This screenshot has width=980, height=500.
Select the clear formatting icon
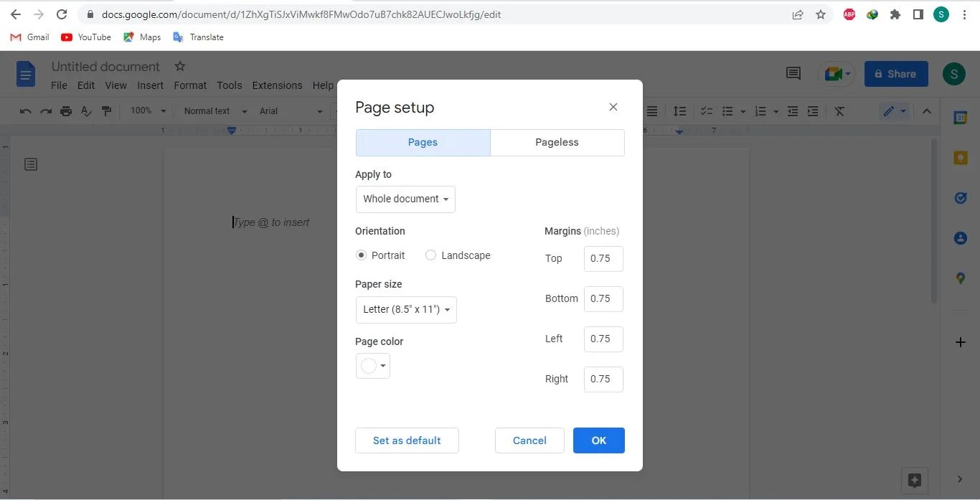coord(839,111)
